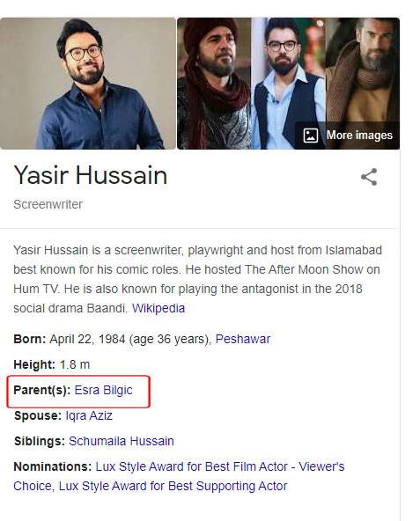This screenshot has height=521, width=420.
Task: Open the large photo in the blue shirt
Action: [x=88, y=84]
